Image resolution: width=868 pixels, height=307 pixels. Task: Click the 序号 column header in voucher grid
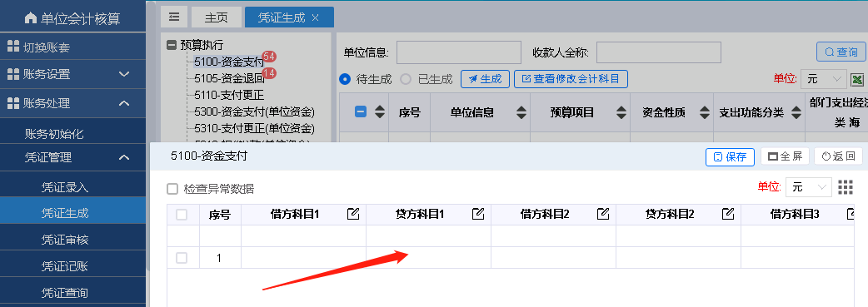(220, 215)
